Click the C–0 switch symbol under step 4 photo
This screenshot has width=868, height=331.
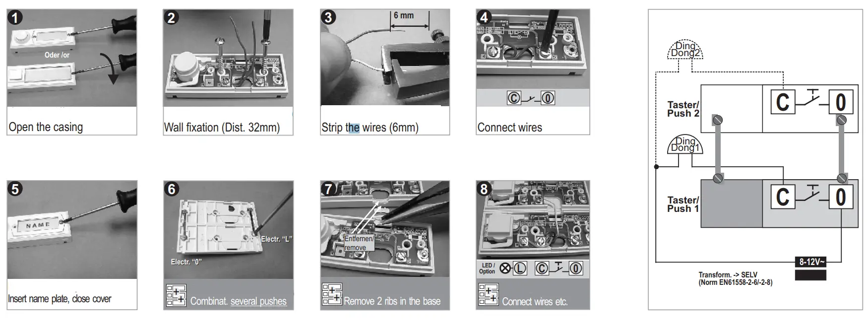(x=530, y=98)
